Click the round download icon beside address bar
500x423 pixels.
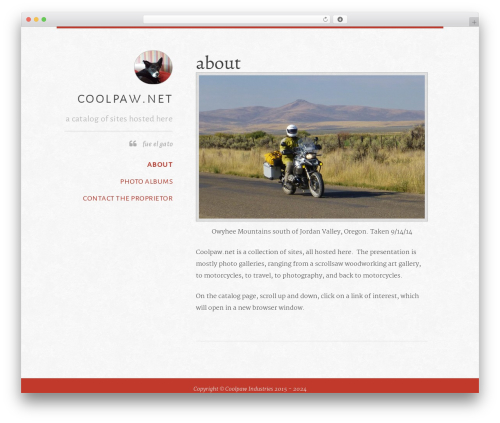340,19
